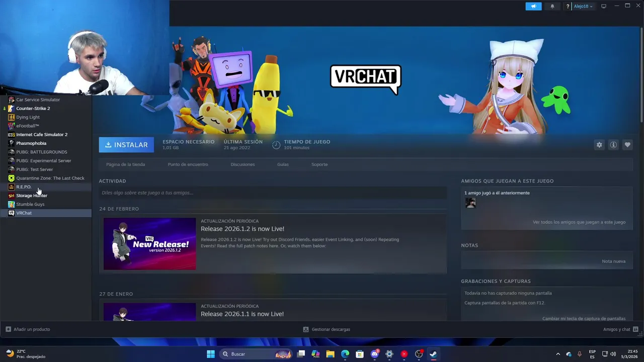Select PUBG: BATTLEGROUNDS in library list

tap(46, 152)
